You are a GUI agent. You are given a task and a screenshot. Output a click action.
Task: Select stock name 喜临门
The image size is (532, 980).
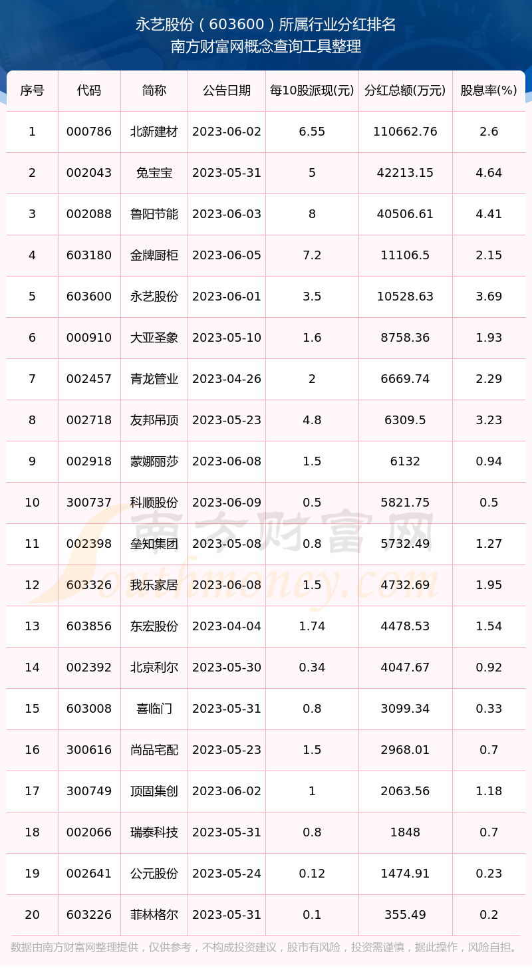click(x=154, y=709)
